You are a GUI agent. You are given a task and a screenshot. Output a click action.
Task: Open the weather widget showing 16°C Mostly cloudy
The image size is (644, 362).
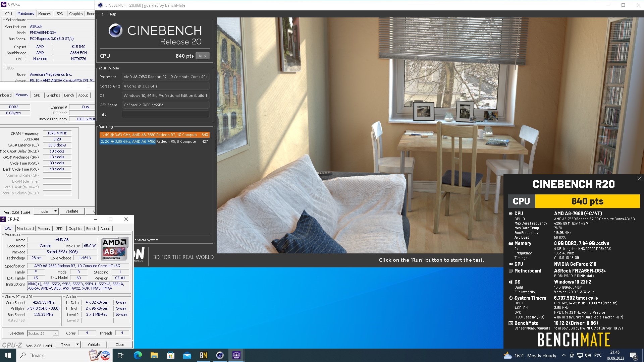(x=530, y=355)
